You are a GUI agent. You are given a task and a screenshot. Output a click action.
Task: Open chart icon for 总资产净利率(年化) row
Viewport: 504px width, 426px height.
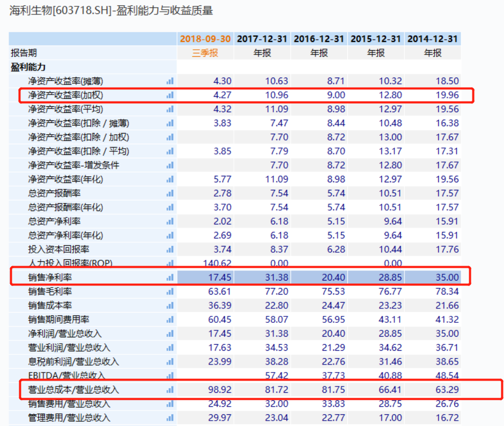(x=170, y=235)
